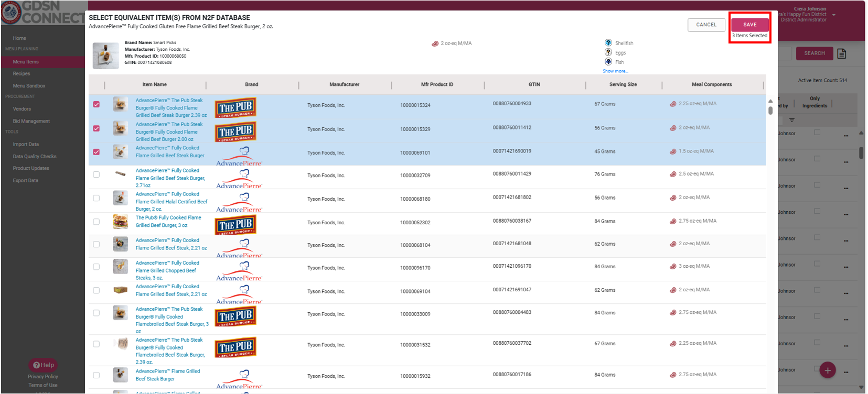Sort by Manufacturer column header

coord(345,84)
